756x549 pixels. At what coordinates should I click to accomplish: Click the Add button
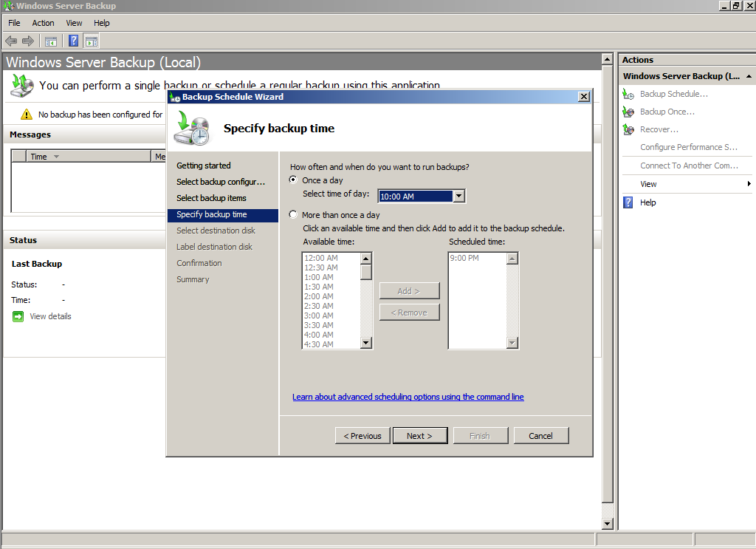click(x=409, y=291)
